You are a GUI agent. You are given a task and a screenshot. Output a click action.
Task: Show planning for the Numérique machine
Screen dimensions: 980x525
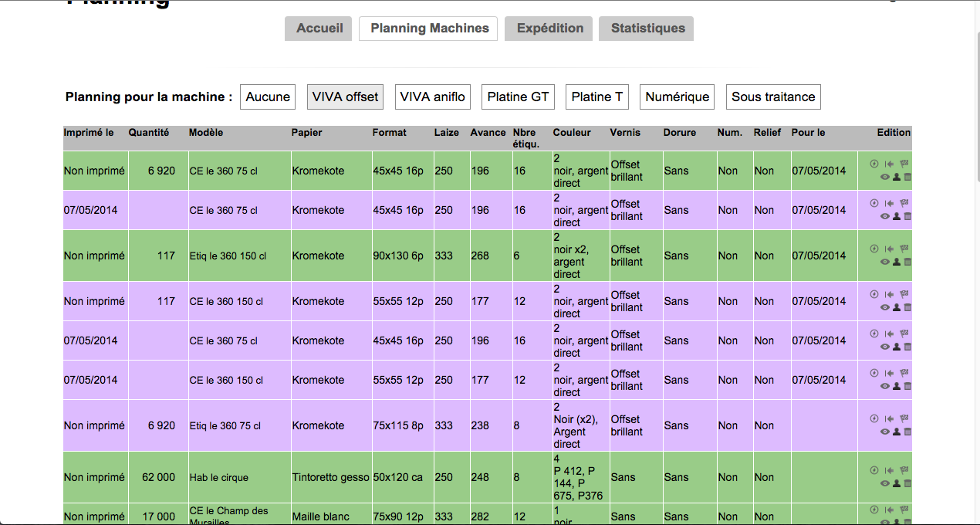[677, 97]
